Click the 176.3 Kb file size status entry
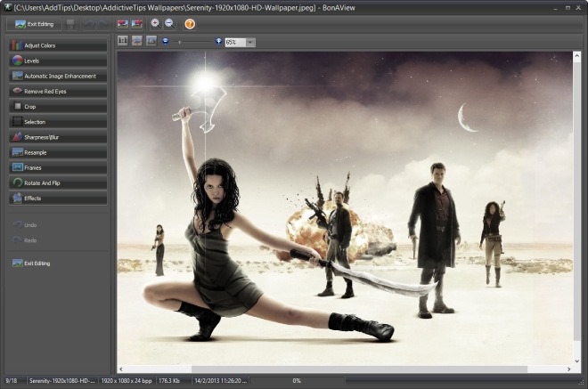 169,381
